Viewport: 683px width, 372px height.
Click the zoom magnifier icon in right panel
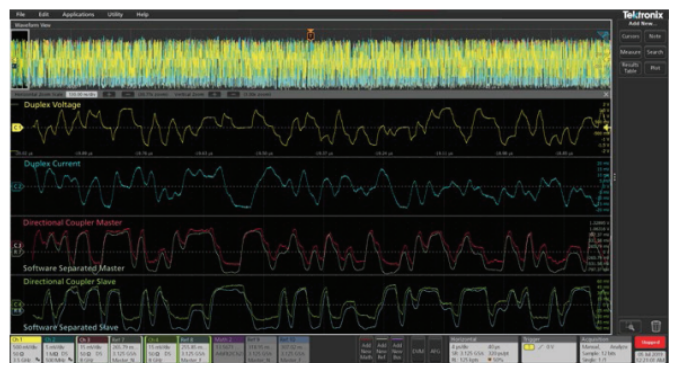(x=630, y=326)
